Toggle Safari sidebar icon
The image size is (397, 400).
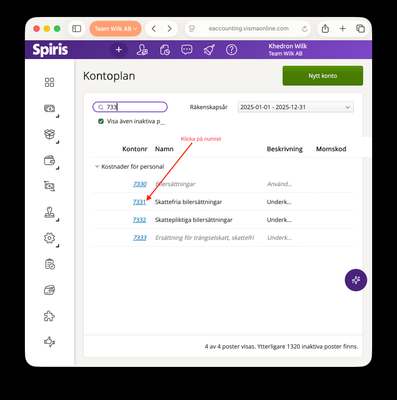pyautogui.click(x=77, y=29)
